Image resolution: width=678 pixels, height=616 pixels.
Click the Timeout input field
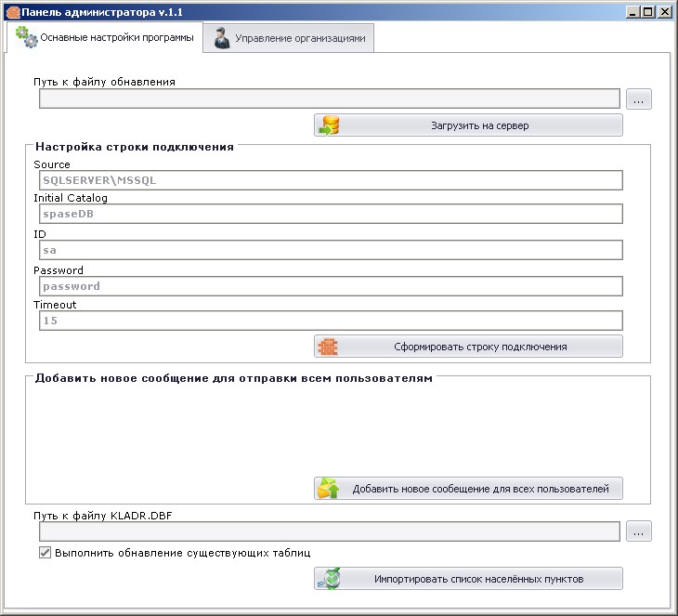click(x=330, y=321)
